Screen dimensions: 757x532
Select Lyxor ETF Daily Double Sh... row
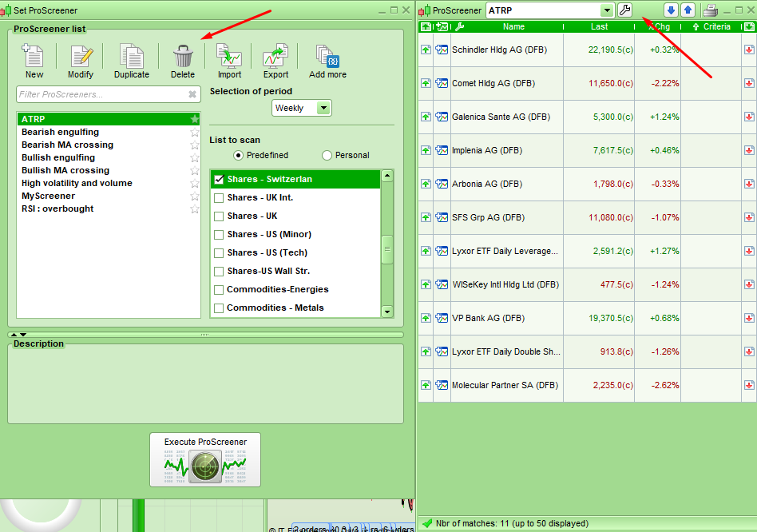click(587, 351)
